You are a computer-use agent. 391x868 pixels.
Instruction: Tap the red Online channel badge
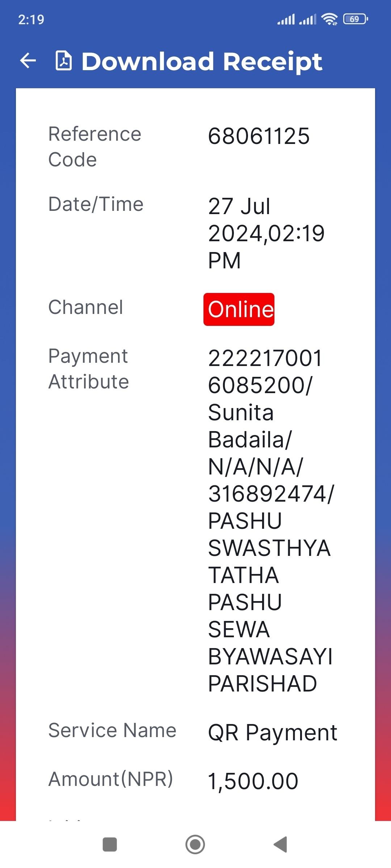(x=239, y=309)
